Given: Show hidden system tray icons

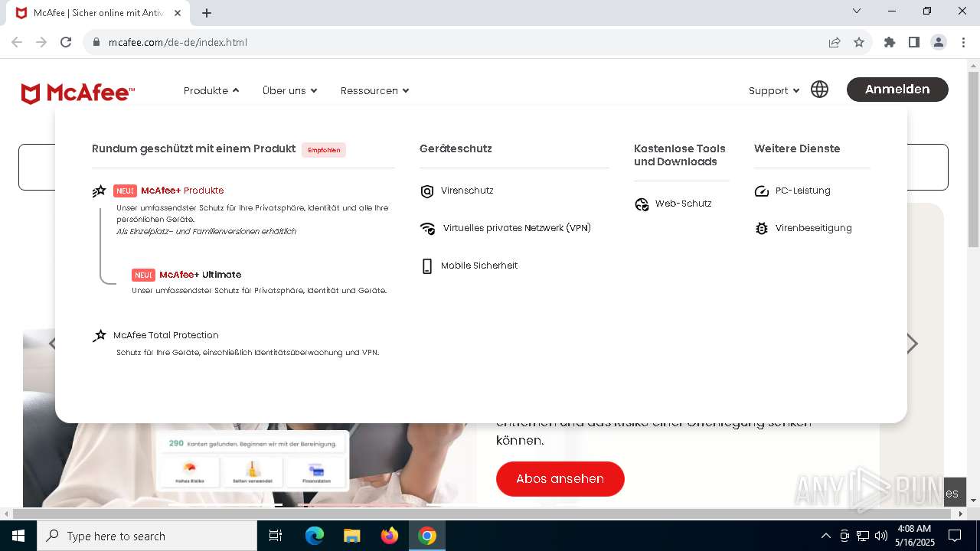Looking at the screenshot, I should pos(825,536).
